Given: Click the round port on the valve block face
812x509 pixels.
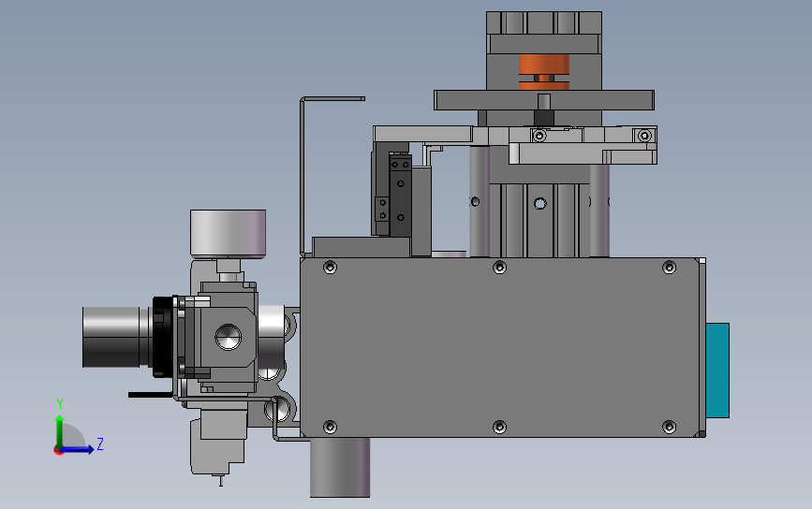Looking at the screenshot, I should [228, 337].
